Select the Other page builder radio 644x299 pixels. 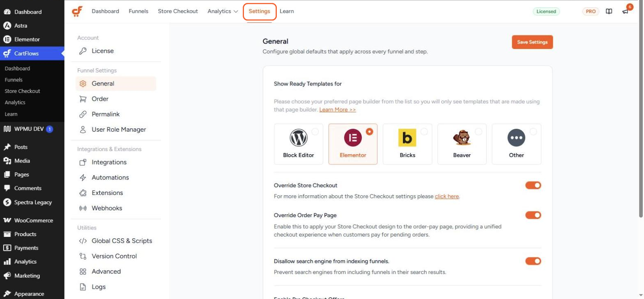pyautogui.click(x=533, y=132)
